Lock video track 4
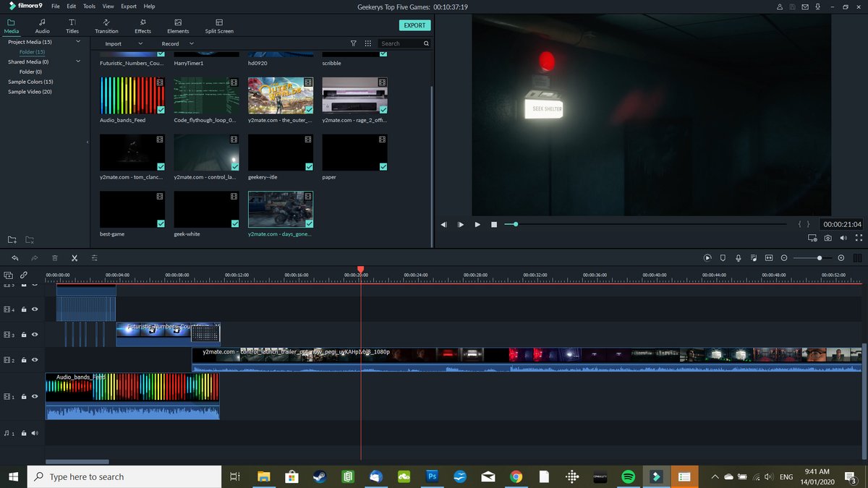 point(24,309)
